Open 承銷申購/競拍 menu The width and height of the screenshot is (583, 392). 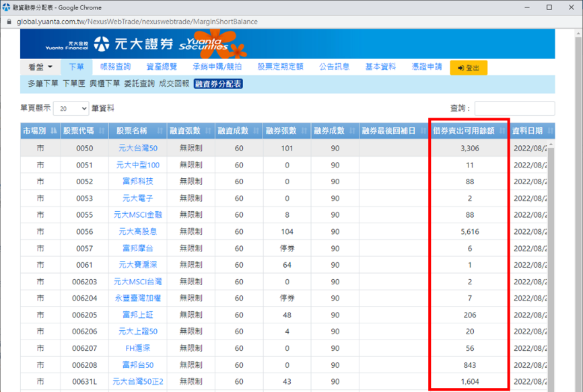(217, 67)
